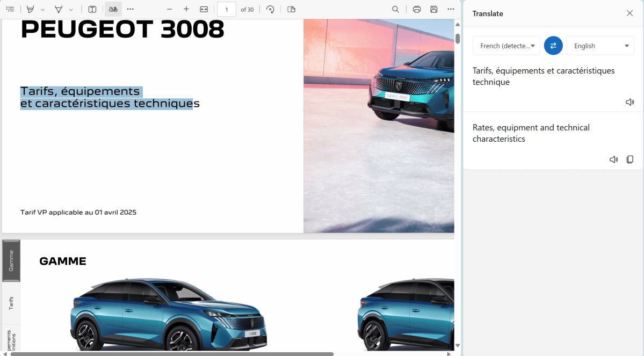644x356 pixels.
Task: Expand erase options arrow
Action: 71,10
